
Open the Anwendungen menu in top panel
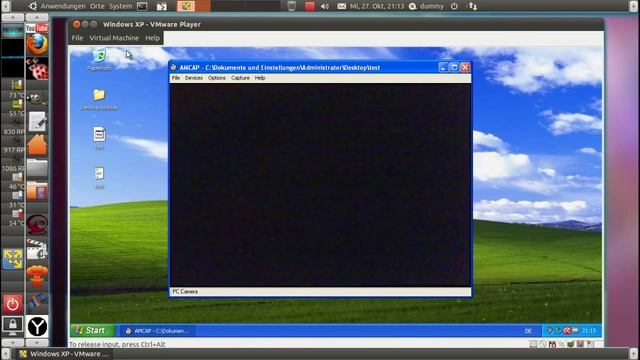click(x=63, y=6)
